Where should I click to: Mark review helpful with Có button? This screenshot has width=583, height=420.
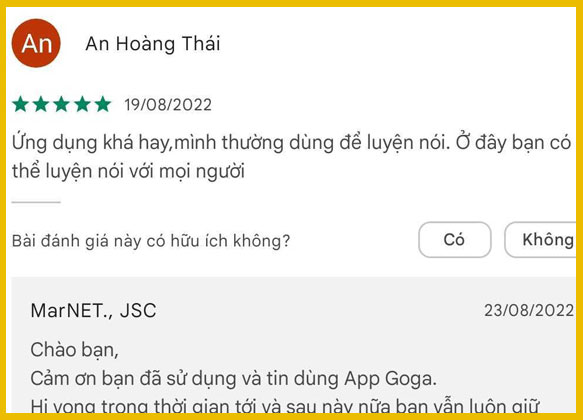click(x=455, y=240)
